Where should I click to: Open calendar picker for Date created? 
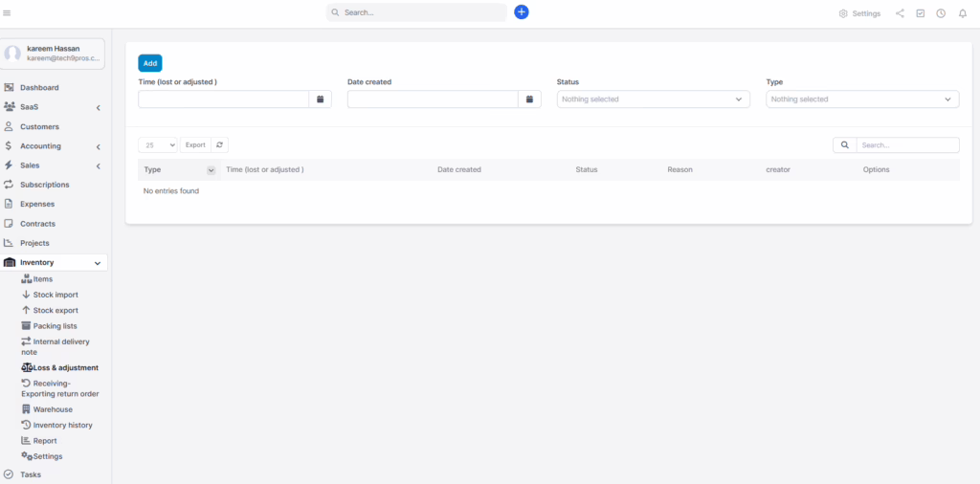click(x=529, y=99)
